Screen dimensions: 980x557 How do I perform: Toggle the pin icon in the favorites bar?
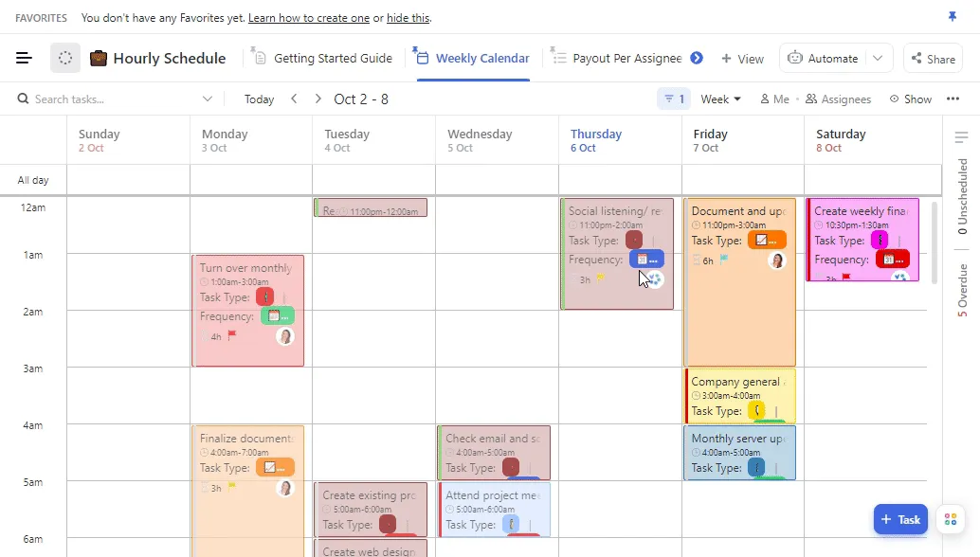click(x=952, y=17)
